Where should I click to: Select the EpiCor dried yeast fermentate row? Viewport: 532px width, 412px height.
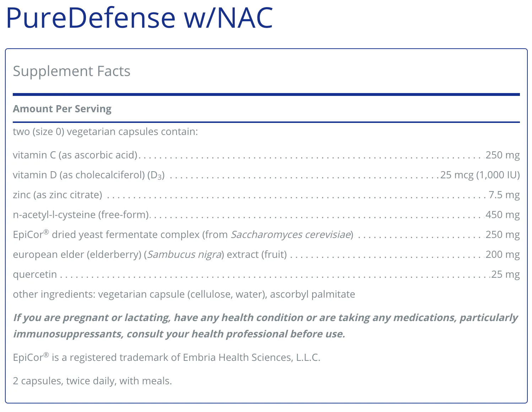[x=266, y=235]
